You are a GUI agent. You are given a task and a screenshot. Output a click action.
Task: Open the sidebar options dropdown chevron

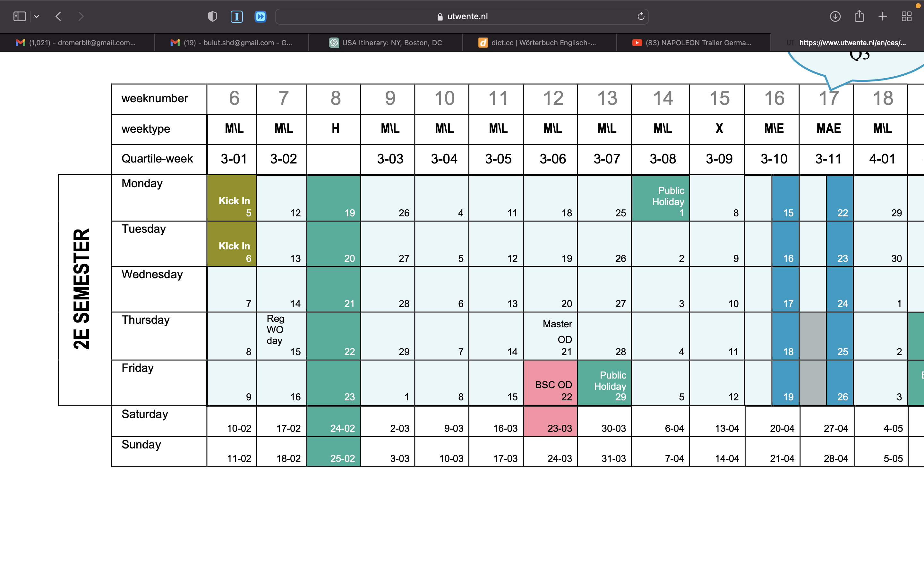[x=37, y=16]
